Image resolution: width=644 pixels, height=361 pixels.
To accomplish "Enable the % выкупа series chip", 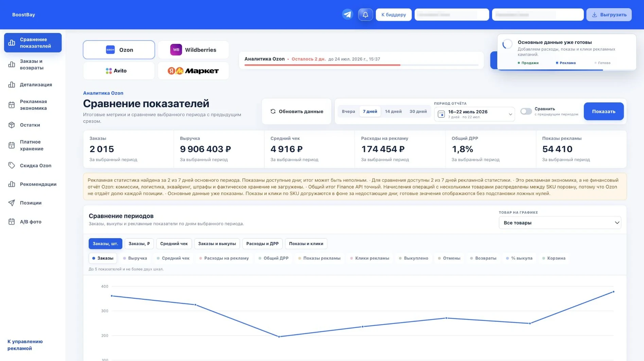I will (x=519, y=258).
